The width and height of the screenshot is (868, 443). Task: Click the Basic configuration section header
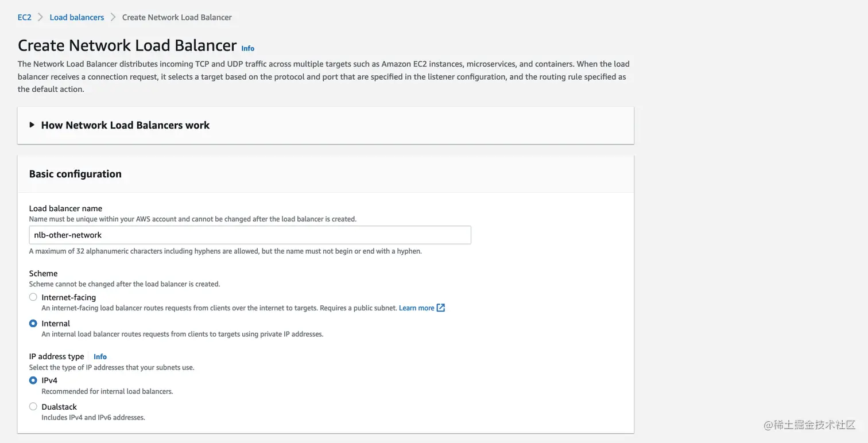tap(75, 174)
